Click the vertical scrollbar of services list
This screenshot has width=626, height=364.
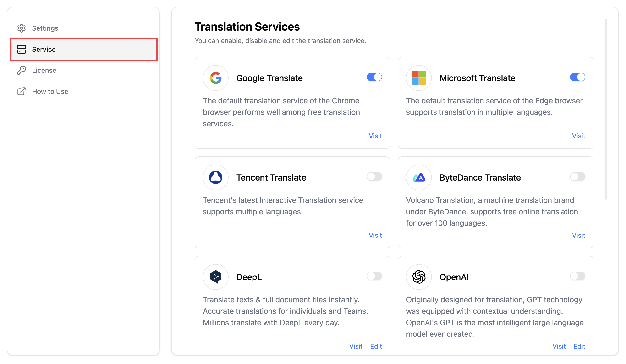point(606,109)
